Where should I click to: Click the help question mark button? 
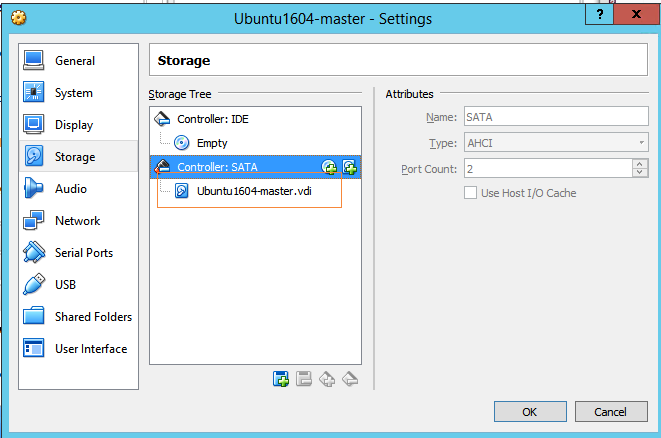(x=599, y=15)
